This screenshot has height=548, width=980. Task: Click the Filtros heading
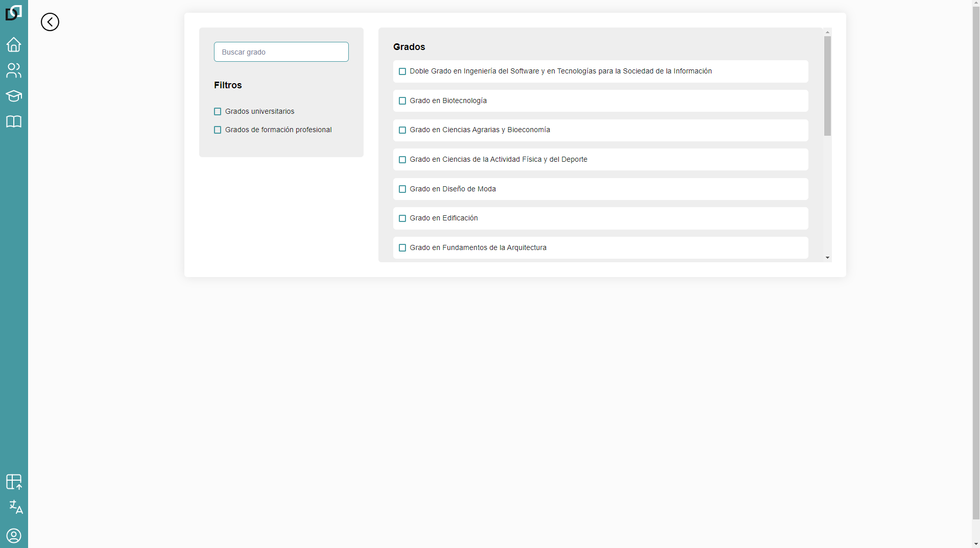pyautogui.click(x=228, y=85)
